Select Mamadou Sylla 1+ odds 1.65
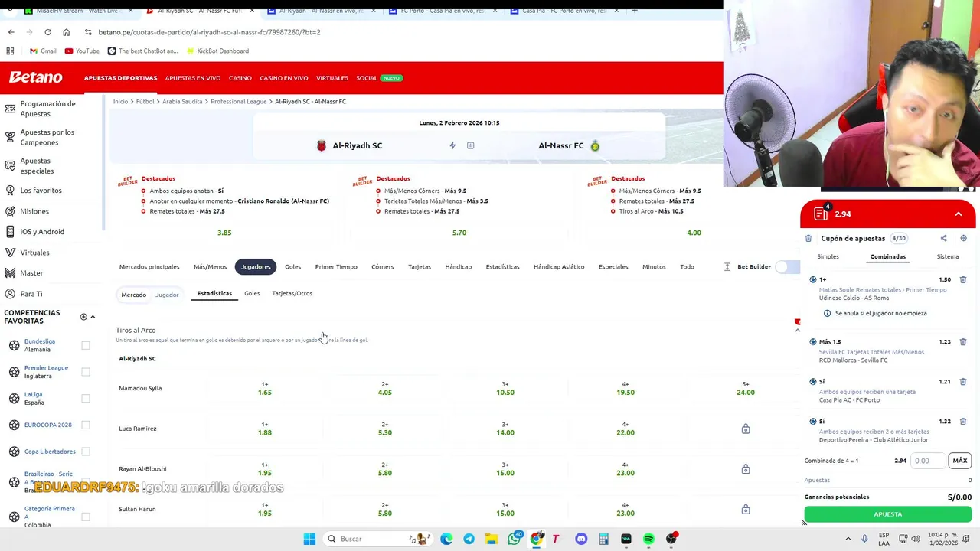The height and width of the screenshot is (551, 980). point(265,388)
